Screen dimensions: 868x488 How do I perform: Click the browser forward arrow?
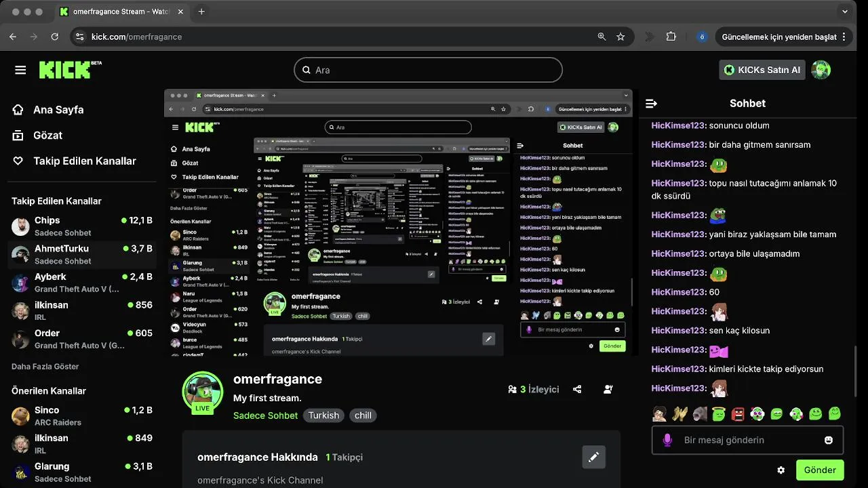[34, 37]
